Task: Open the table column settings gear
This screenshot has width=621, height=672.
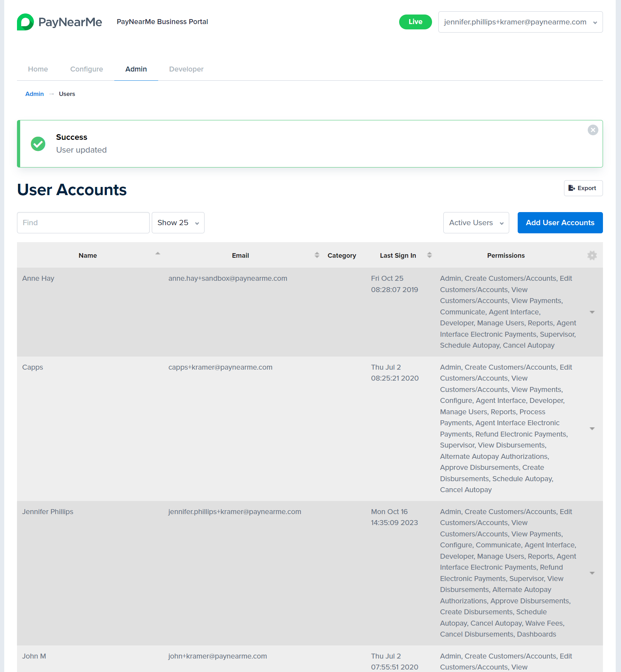Action: (592, 255)
